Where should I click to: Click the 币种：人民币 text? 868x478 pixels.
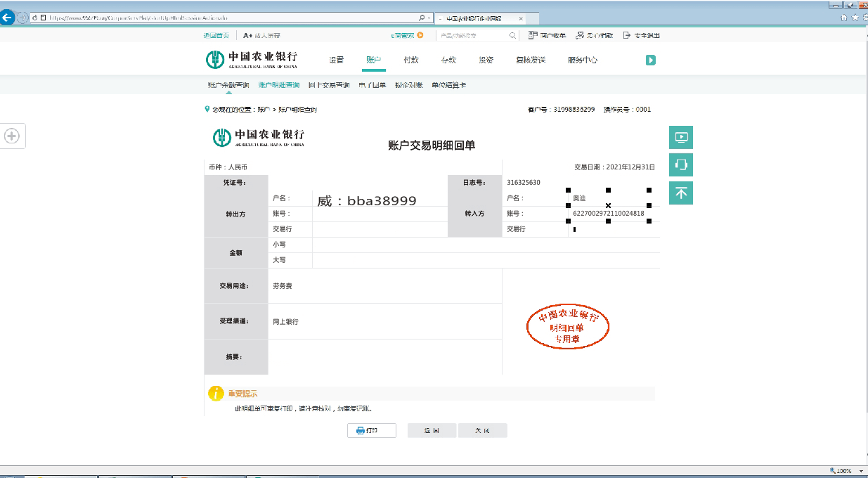tap(228, 167)
